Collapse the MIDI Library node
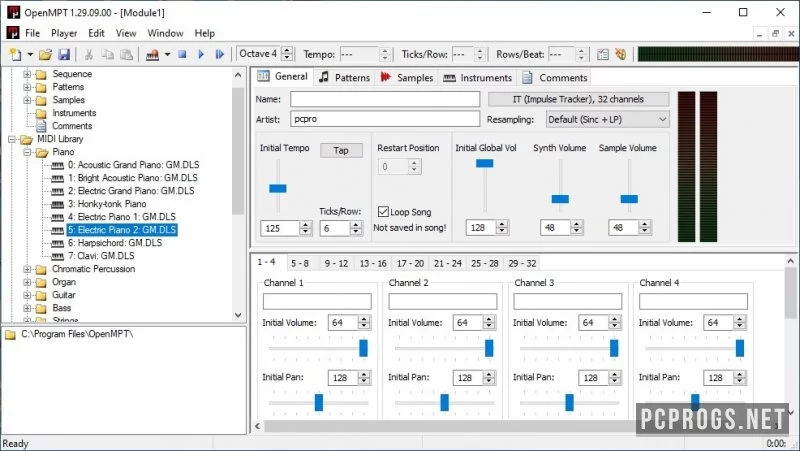 point(12,139)
